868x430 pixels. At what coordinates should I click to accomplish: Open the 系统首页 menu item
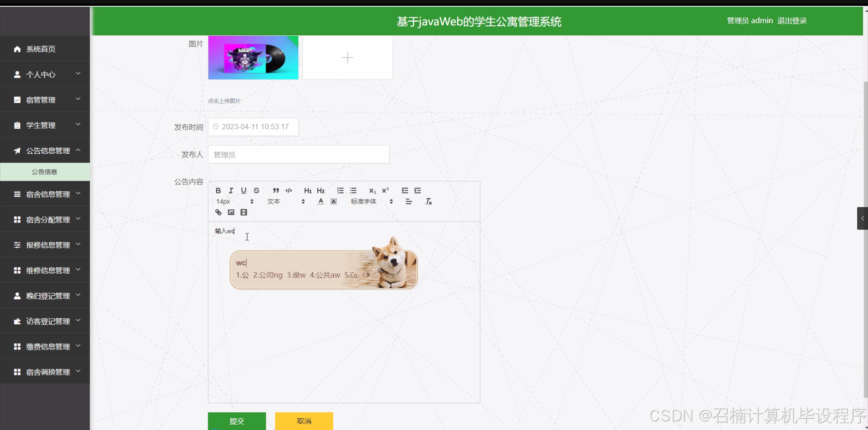[x=40, y=49]
